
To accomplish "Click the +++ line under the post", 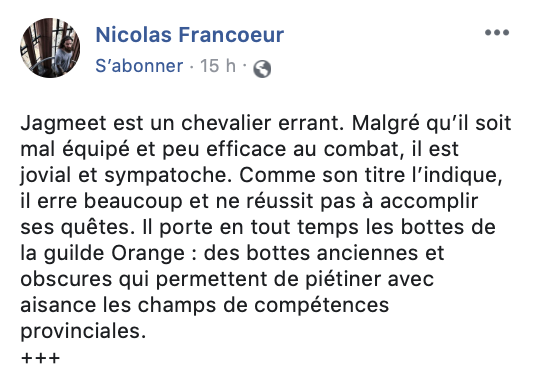I will (40, 358).
